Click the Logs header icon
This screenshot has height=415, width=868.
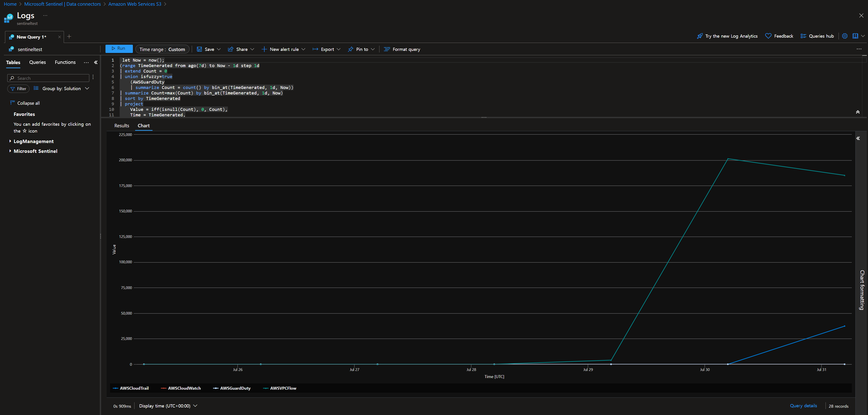coord(8,18)
